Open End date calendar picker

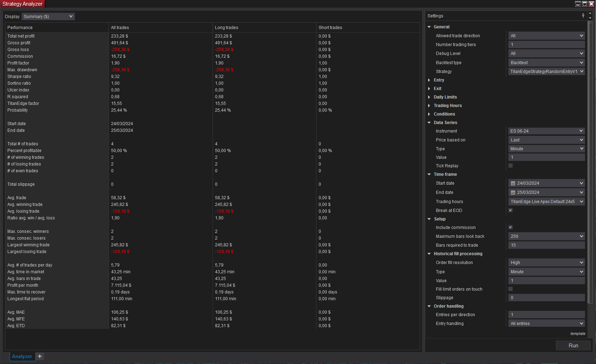point(513,192)
